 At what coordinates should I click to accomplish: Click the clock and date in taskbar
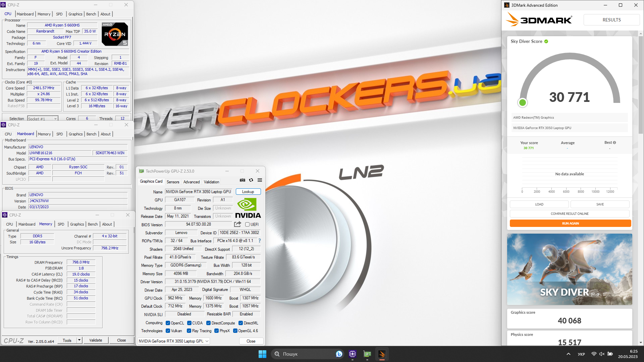point(628,354)
